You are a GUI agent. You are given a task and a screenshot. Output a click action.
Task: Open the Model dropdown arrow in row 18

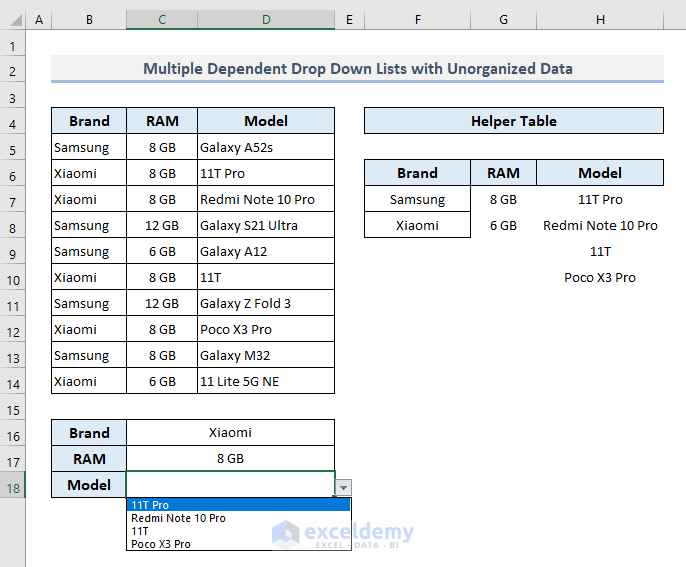pyautogui.click(x=343, y=487)
